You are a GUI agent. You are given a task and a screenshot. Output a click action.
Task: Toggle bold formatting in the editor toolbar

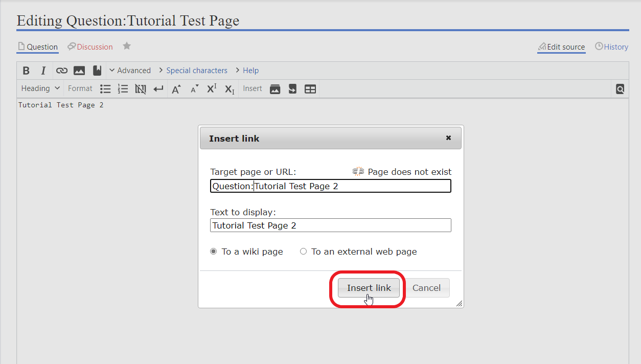pyautogui.click(x=27, y=71)
